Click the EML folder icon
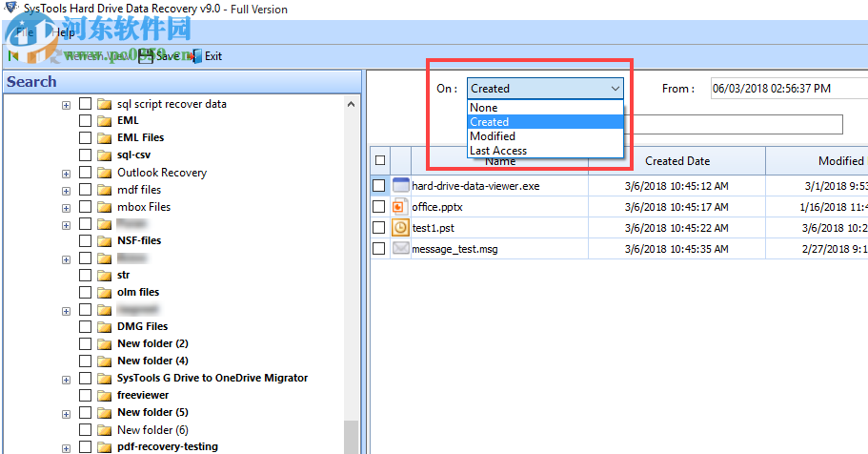This screenshot has height=454, width=868. (x=104, y=121)
